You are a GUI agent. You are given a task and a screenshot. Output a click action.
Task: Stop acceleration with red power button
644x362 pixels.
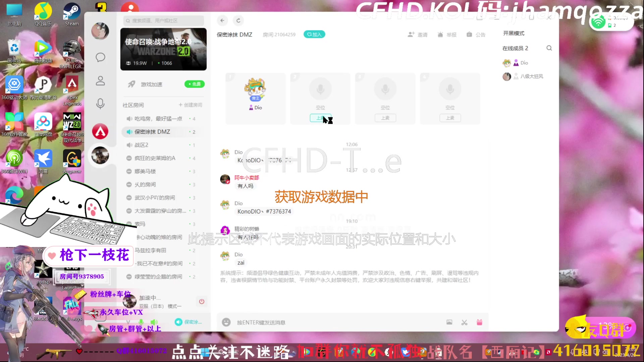(x=202, y=301)
